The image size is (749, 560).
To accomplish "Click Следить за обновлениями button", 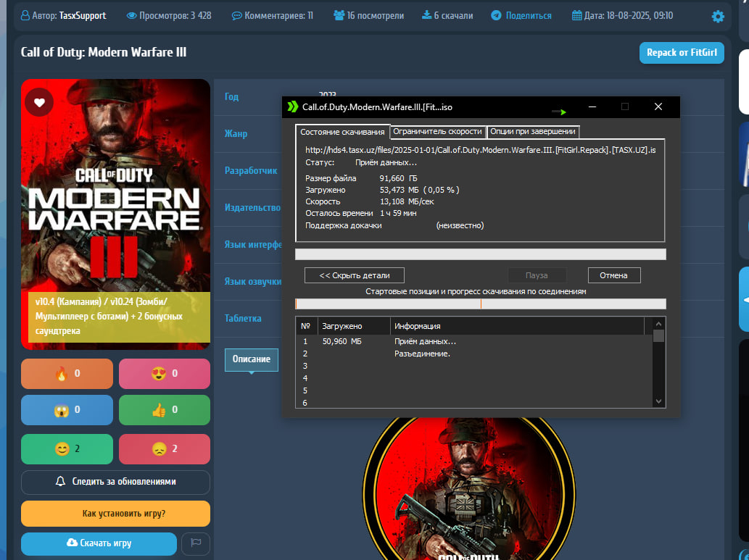I will [115, 482].
